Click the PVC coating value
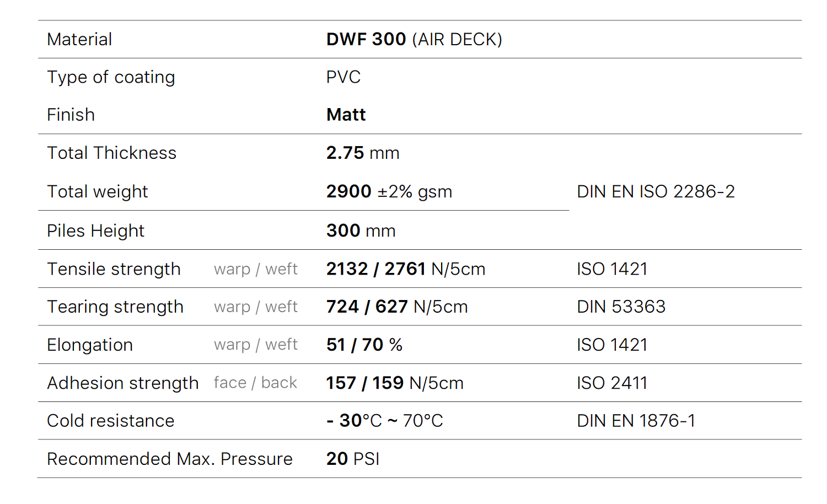827x504 pixels. coord(343,77)
